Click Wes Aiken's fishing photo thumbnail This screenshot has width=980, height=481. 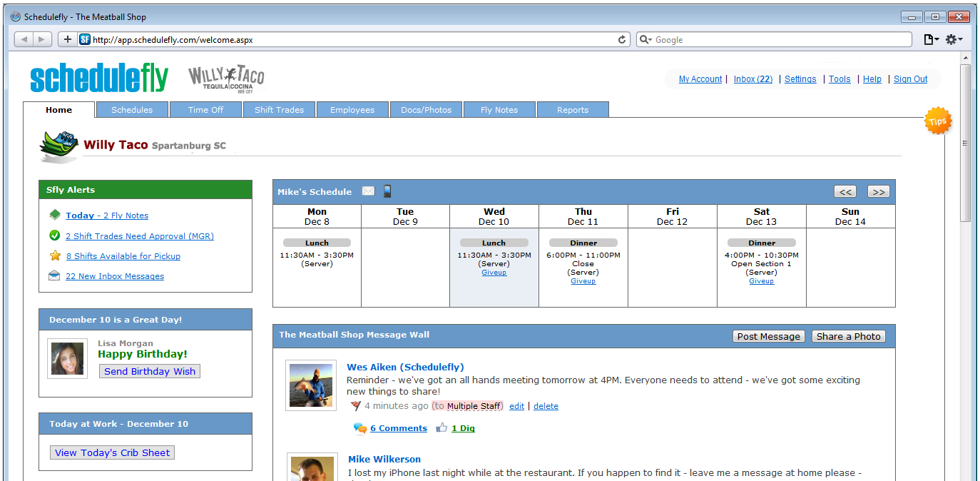tap(311, 385)
